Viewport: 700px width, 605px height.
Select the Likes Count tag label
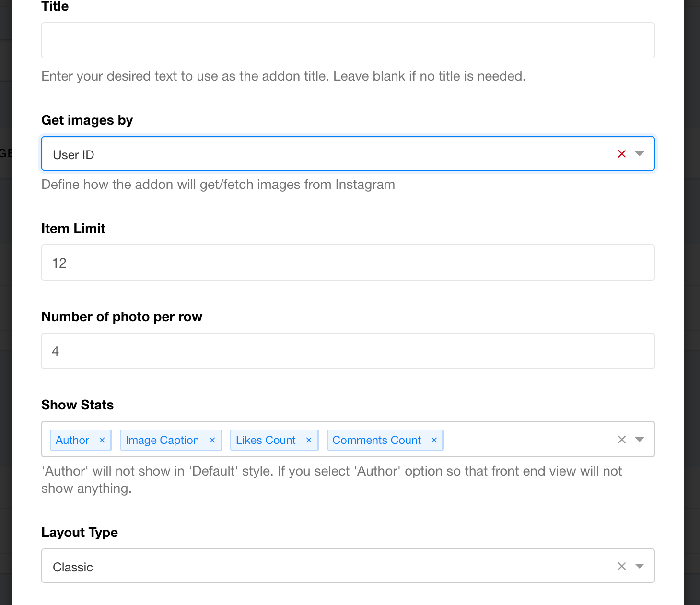[x=265, y=440]
